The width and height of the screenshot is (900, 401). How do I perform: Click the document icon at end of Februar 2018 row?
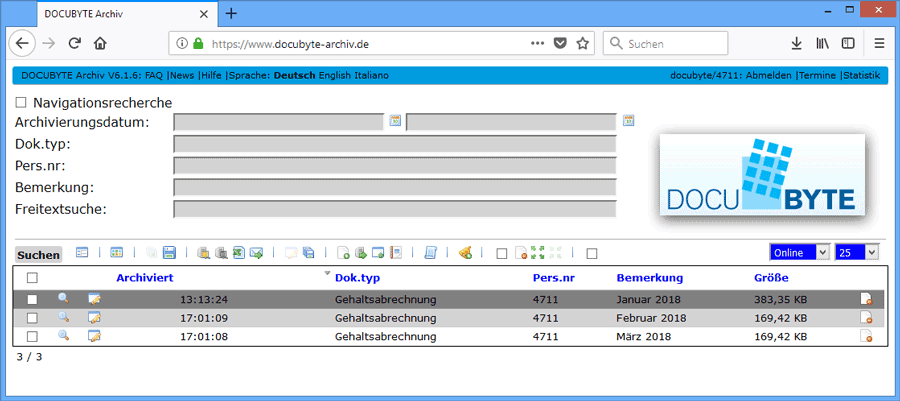point(866,317)
